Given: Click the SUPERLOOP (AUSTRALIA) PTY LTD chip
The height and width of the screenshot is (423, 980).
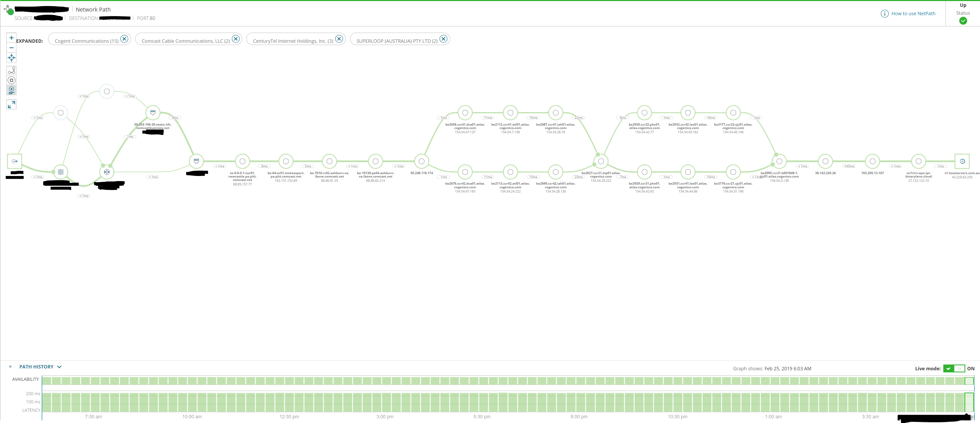Looking at the screenshot, I should [397, 41].
